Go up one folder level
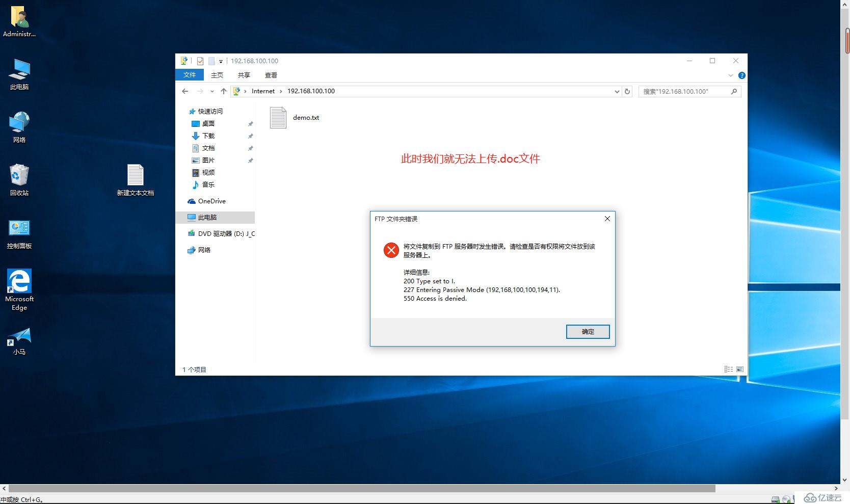The width and height of the screenshot is (850, 504). (224, 91)
